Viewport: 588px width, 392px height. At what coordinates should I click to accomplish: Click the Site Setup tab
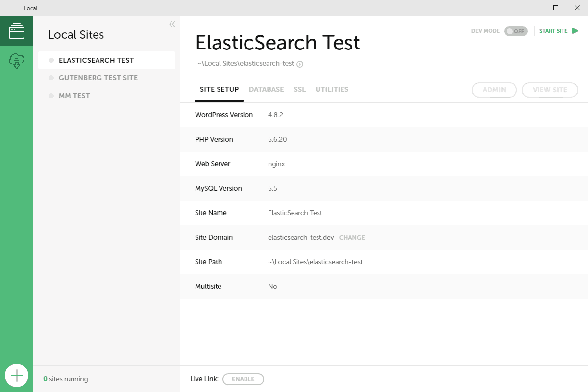(219, 89)
